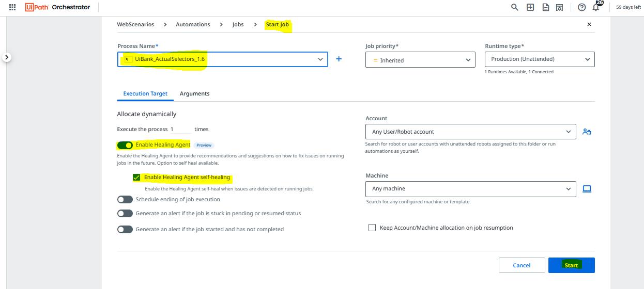Click the Cancel button

[x=522, y=265]
